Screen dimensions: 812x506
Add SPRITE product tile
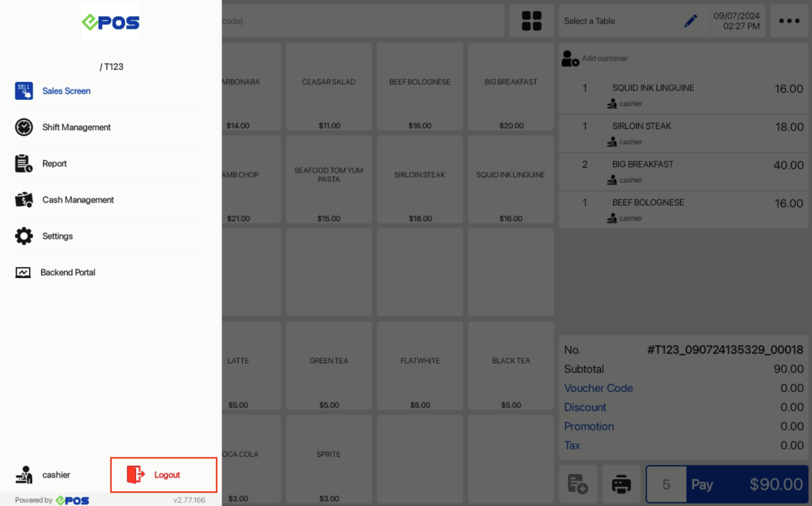[329, 459]
